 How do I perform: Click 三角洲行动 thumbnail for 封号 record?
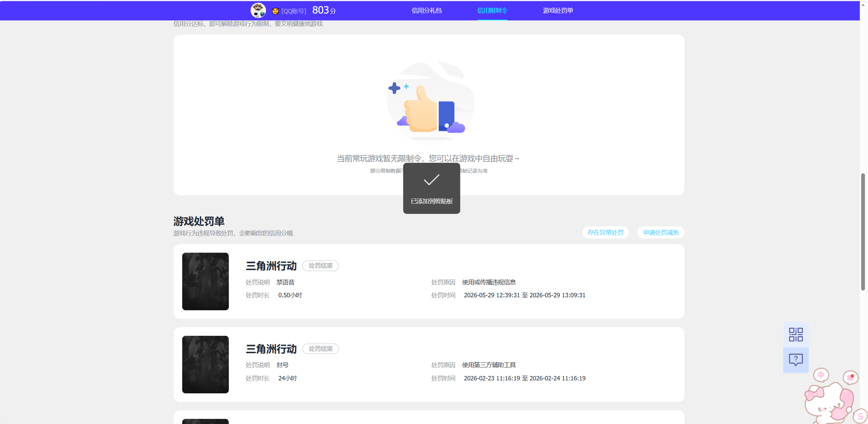click(x=205, y=364)
